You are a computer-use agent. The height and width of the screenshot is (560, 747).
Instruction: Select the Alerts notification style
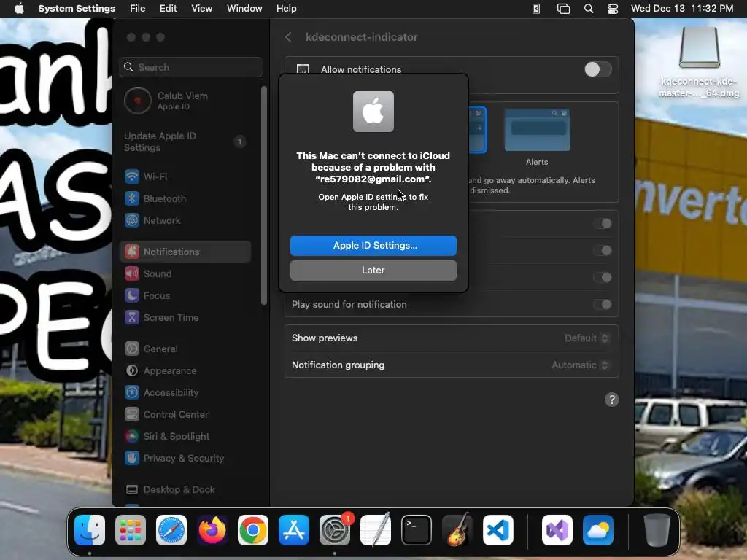coord(537,137)
